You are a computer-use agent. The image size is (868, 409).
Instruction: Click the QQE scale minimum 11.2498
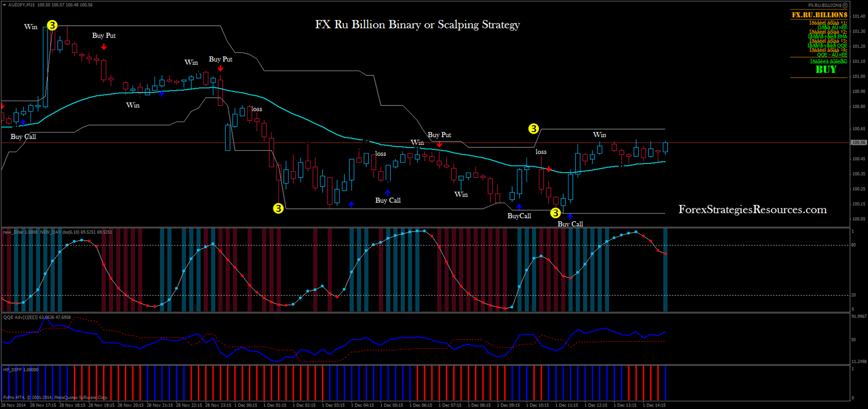click(x=859, y=361)
